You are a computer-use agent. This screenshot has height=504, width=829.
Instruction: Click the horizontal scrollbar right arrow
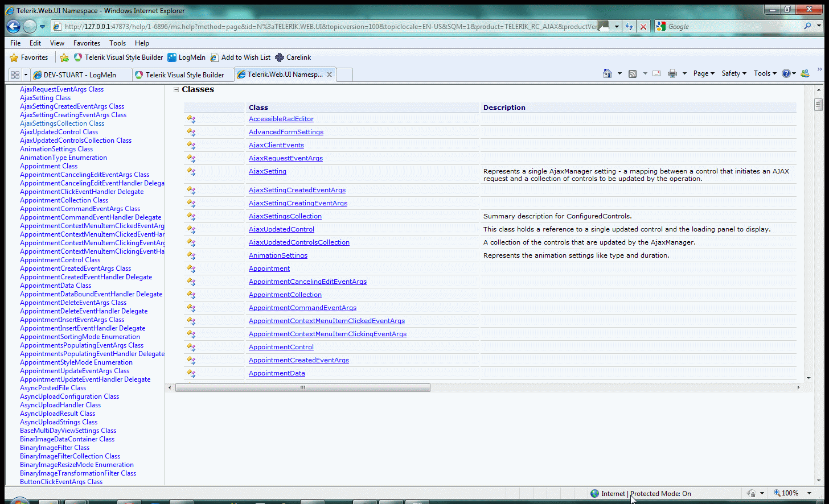798,387
